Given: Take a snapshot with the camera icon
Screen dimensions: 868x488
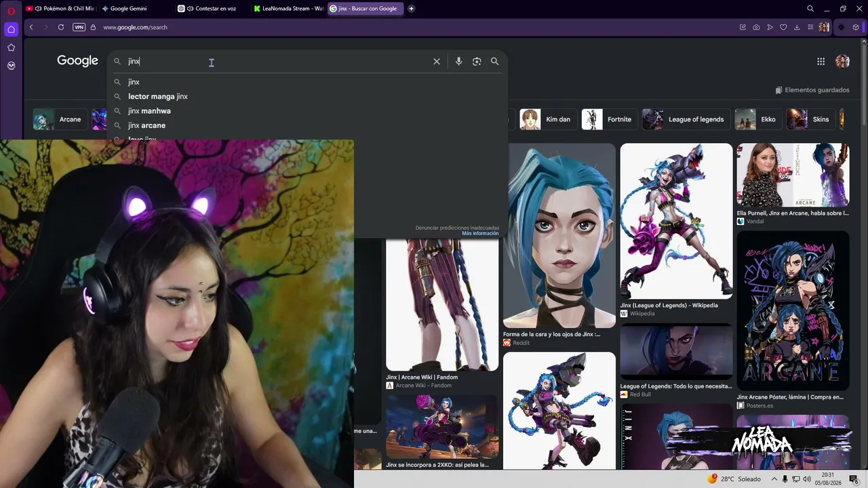Looking at the screenshot, I should click(x=756, y=27).
